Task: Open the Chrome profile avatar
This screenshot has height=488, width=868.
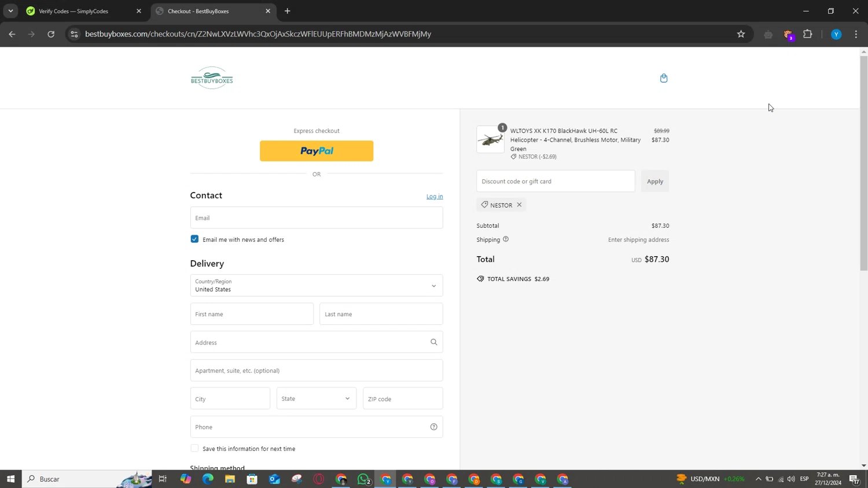Action: click(x=836, y=34)
